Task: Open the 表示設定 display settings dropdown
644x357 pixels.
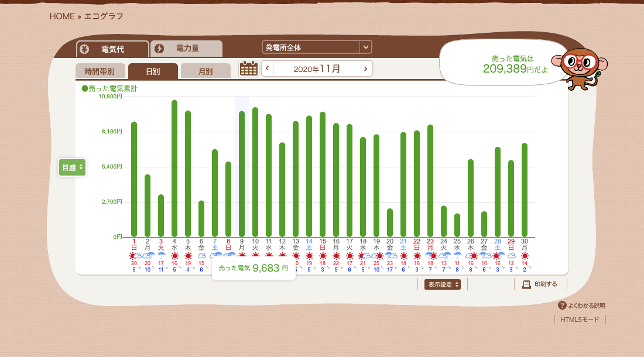Action: click(x=442, y=284)
